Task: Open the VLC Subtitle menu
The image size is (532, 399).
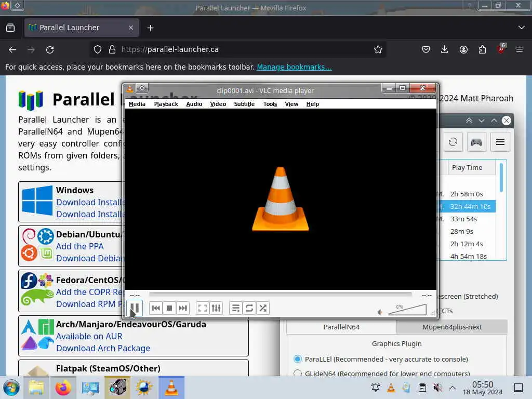Action: 244,104
